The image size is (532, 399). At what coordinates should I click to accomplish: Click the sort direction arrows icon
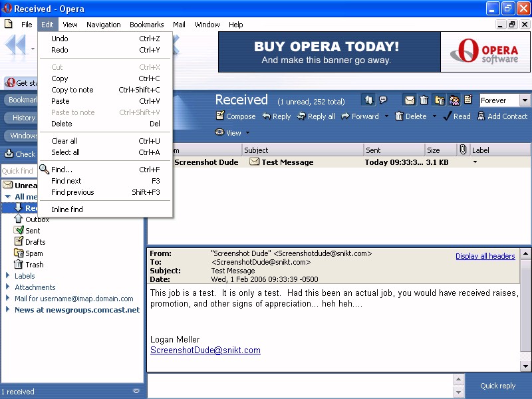click(368, 100)
